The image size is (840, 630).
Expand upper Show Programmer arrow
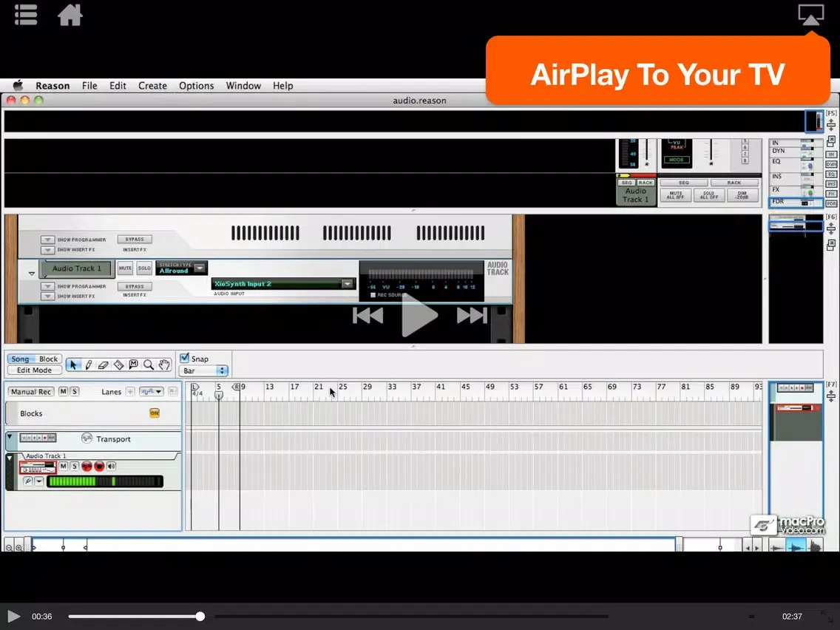click(47, 240)
